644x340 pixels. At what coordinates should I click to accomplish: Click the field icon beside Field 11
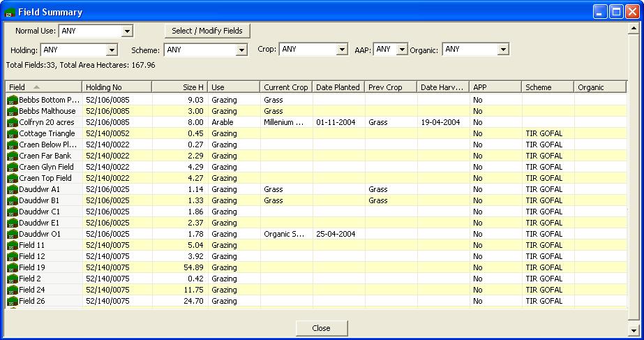coord(13,245)
